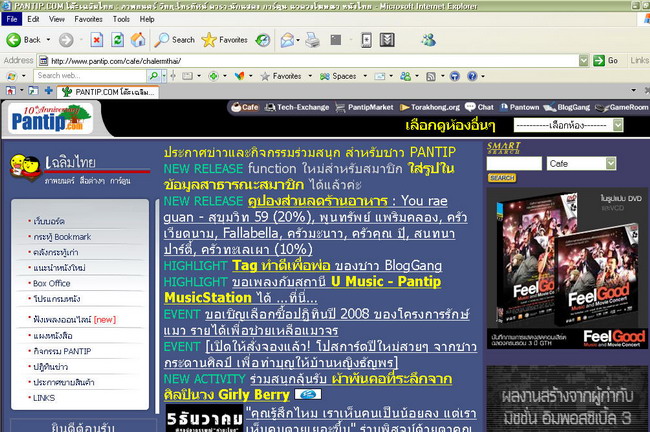Open Box Office in sidebar menu
Screen dimensions: 650x432
pyautogui.click(x=51, y=284)
